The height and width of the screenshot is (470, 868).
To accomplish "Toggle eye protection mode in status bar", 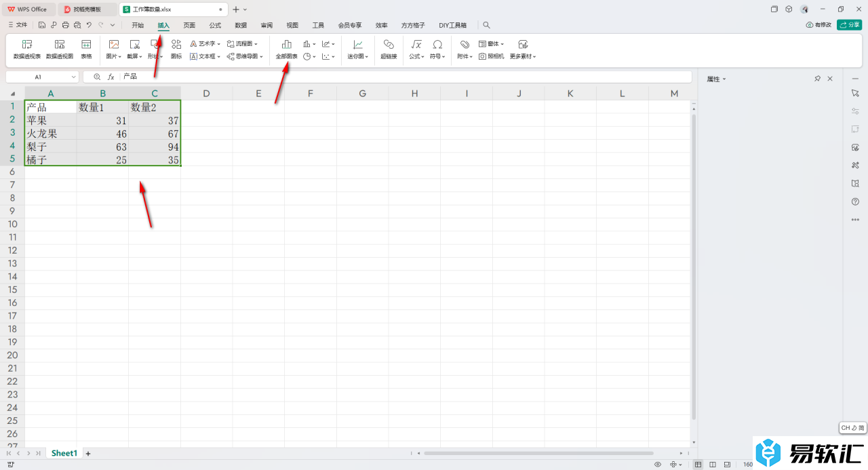I will coord(658,465).
